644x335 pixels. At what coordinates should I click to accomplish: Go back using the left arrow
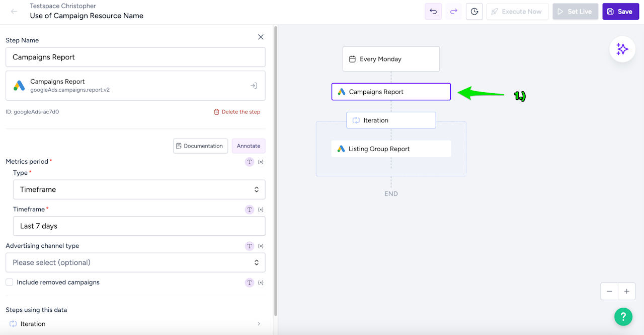[x=14, y=12]
